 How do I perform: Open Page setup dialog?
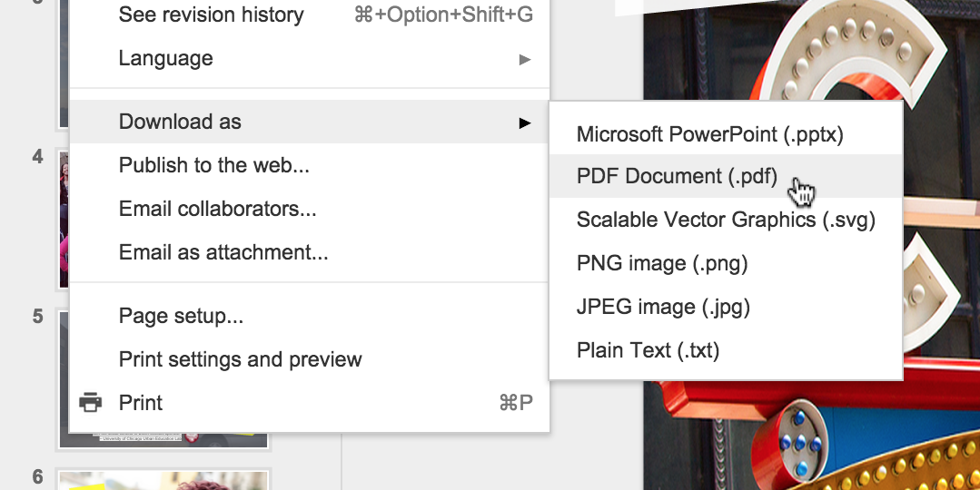[181, 317]
